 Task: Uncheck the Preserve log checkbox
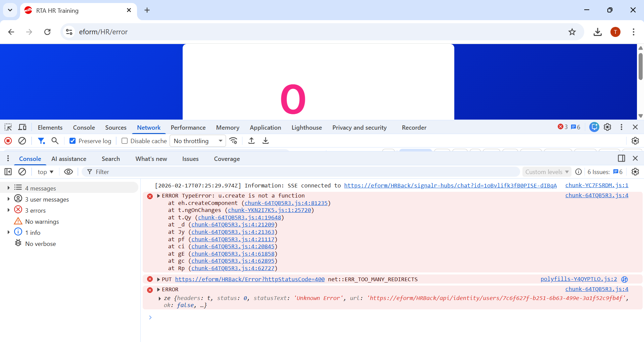click(x=73, y=141)
